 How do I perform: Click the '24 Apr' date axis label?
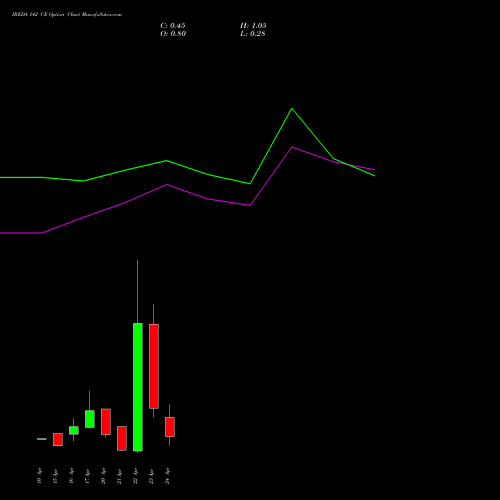tap(167, 476)
